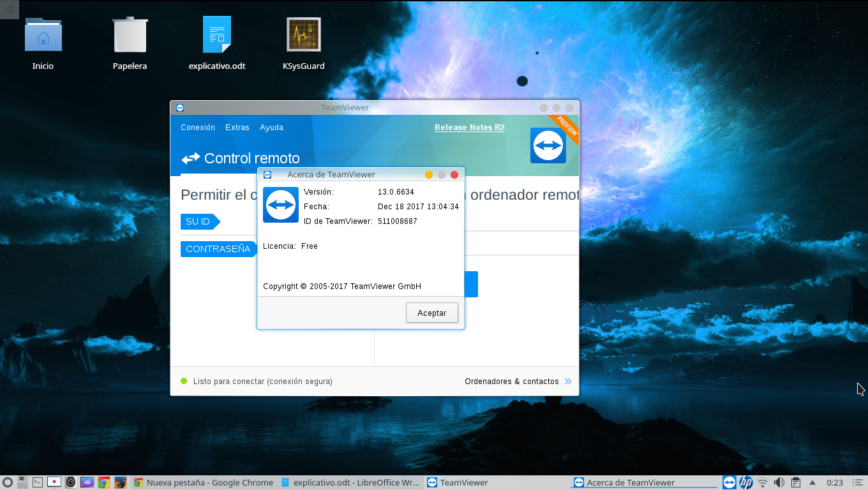The image size is (868, 490).
Task: Click the TeamViewer ID 511008687
Action: tap(398, 221)
